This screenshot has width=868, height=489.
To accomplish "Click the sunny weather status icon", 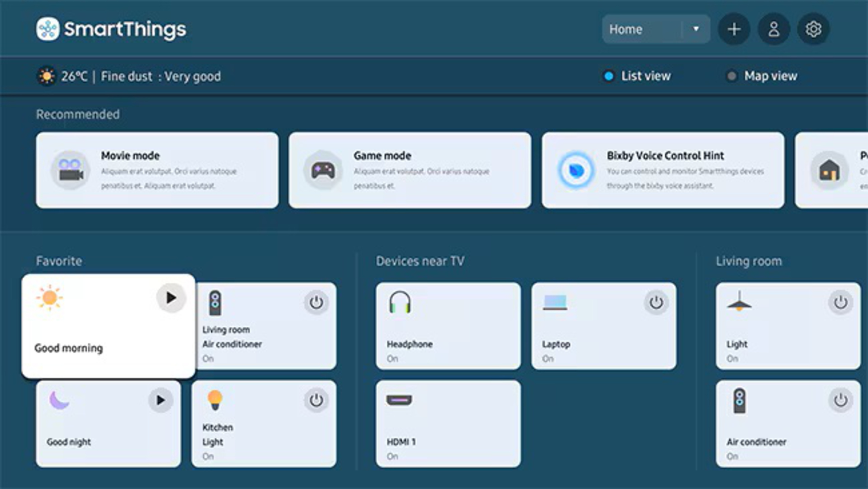I will click(47, 76).
